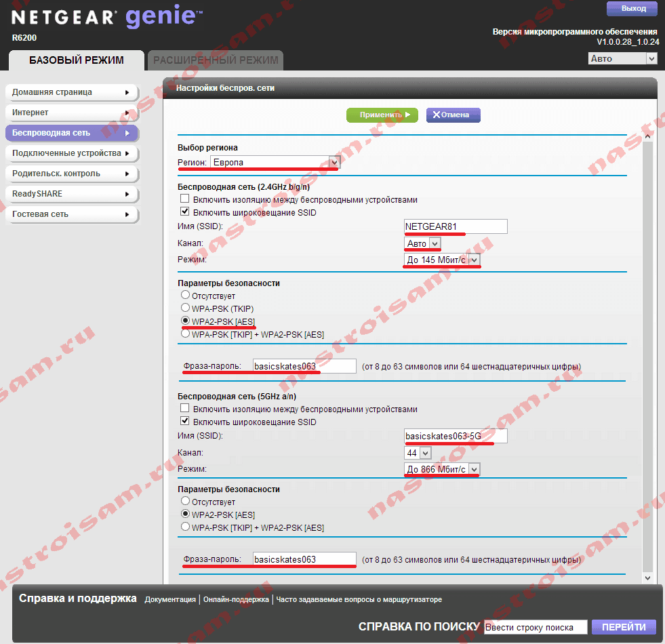Click 2.4GHz SSID field NETGEAR81
The width and height of the screenshot is (665, 644).
pyautogui.click(x=456, y=226)
